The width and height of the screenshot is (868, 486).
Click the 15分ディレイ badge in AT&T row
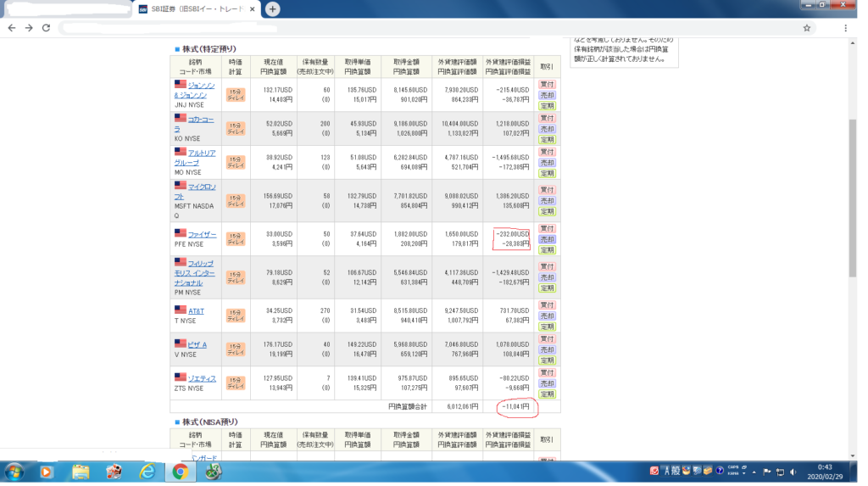pyautogui.click(x=236, y=316)
